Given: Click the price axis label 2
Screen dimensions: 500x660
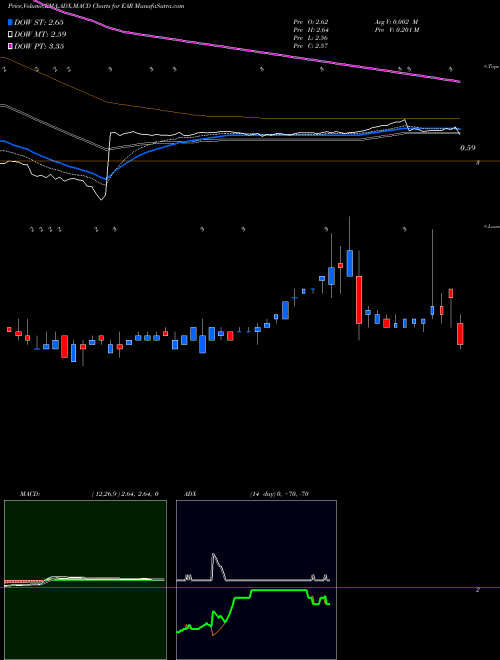Looking at the screenshot, I should tap(478, 590).
